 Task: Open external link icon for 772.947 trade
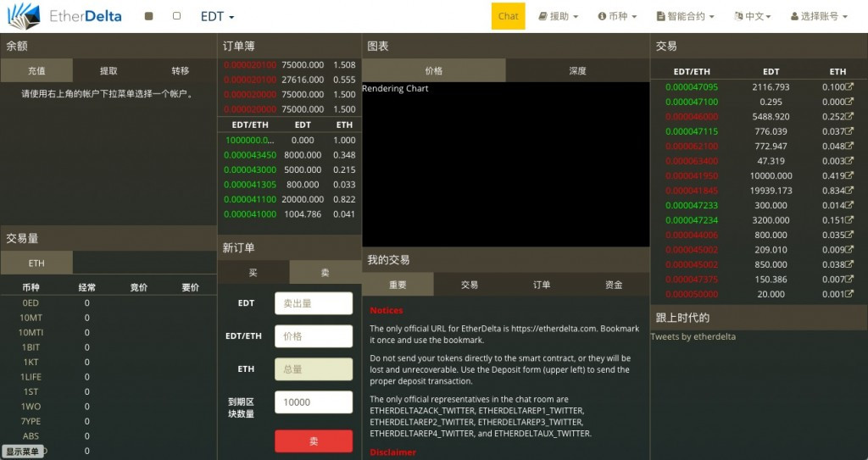click(x=849, y=147)
